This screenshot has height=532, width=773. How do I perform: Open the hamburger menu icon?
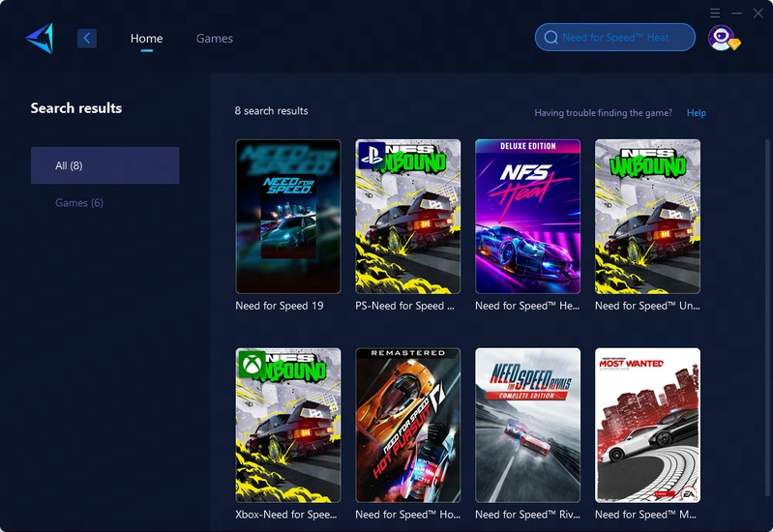pyautogui.click(x=715, y=13)
